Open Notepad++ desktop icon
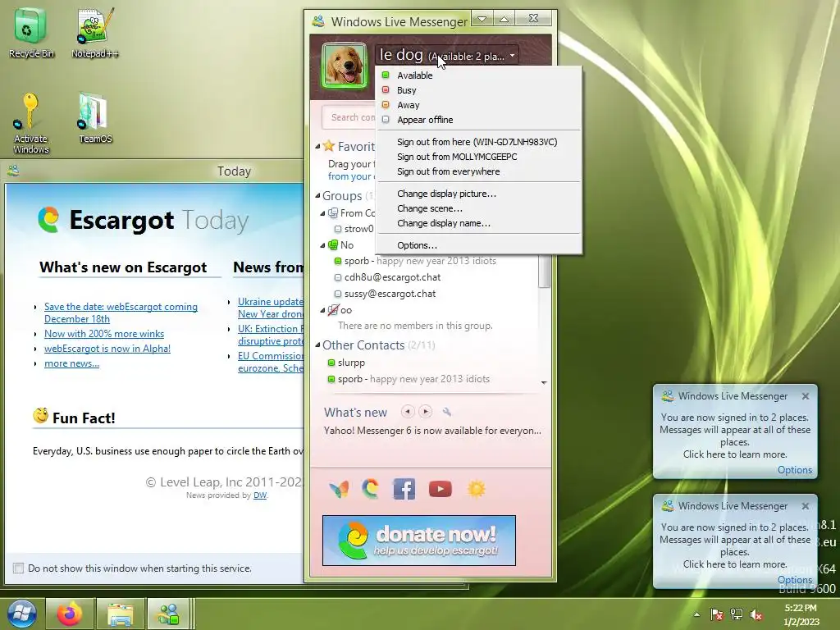This screenshot has width=840, height=630. point(95,33)
